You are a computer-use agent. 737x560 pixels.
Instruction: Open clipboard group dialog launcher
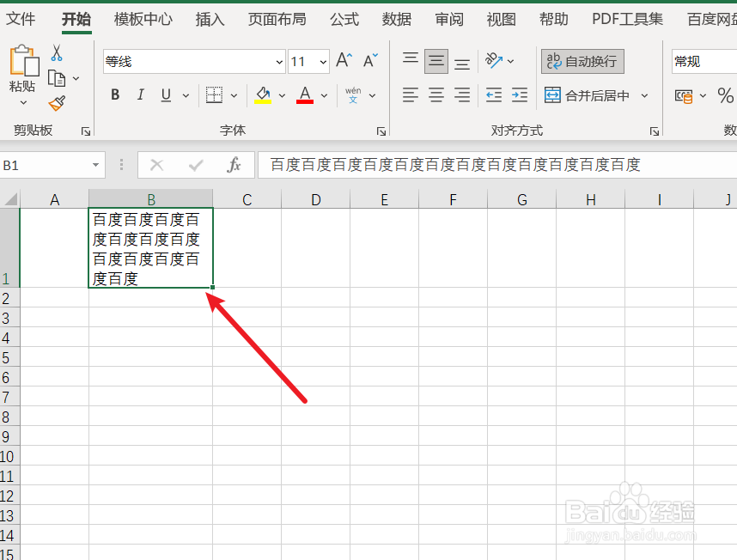pos(86,131)
